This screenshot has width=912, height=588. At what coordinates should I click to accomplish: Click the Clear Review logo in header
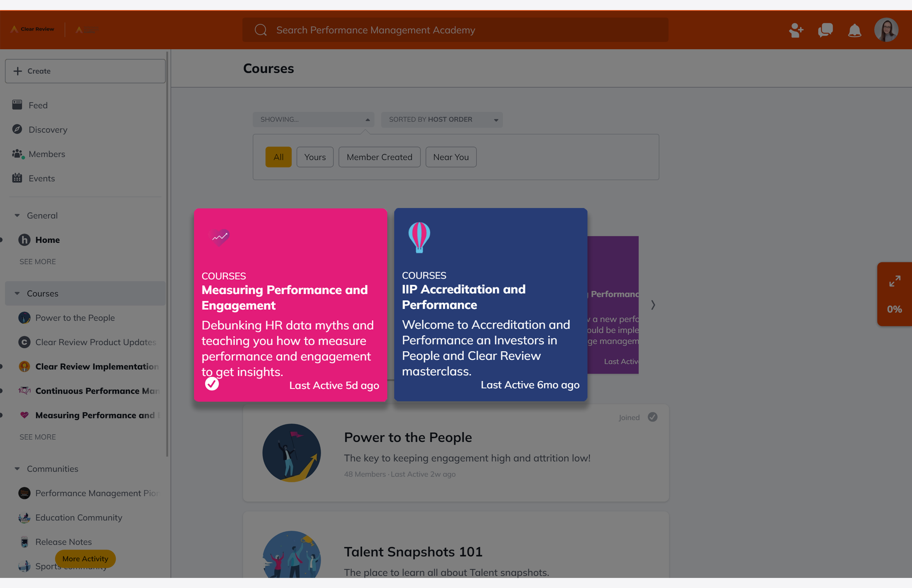click(x=32, y=29)
